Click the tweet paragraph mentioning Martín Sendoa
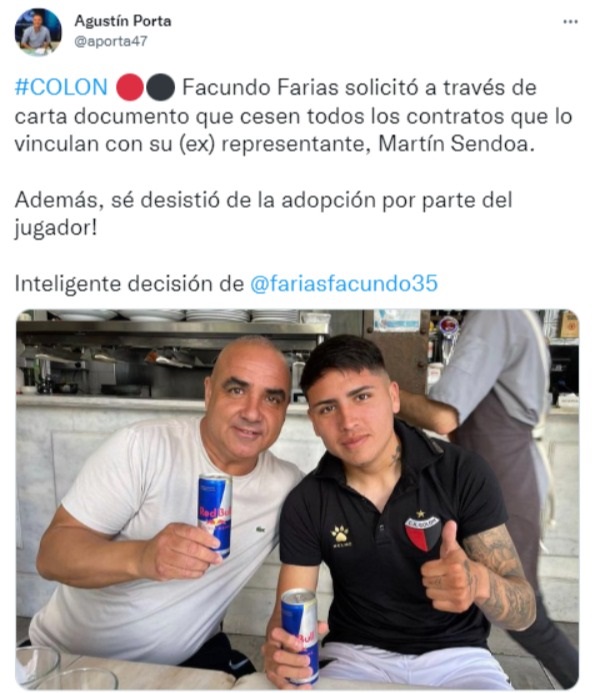This screenshot has width=596, height=693. (x=293, y=116)
